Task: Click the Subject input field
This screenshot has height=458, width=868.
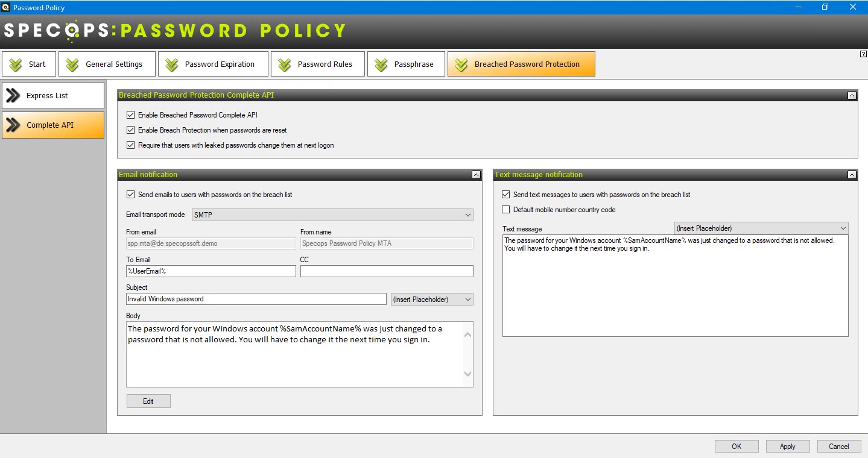Action: (x=256, y=299)
